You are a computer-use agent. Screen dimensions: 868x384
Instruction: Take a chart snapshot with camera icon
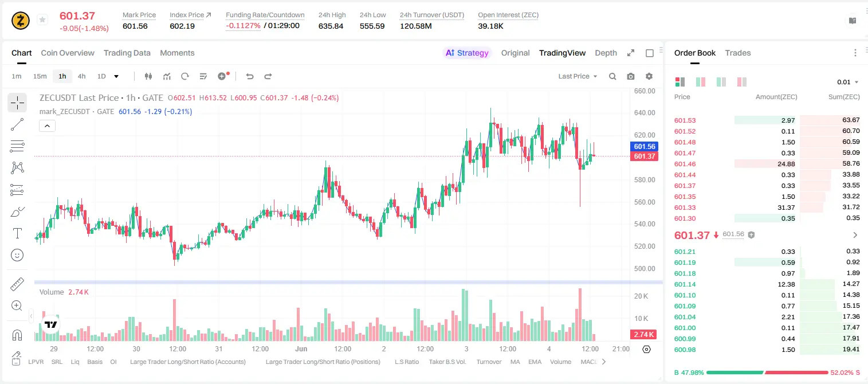pyautogui.click(x=631, y=76)
